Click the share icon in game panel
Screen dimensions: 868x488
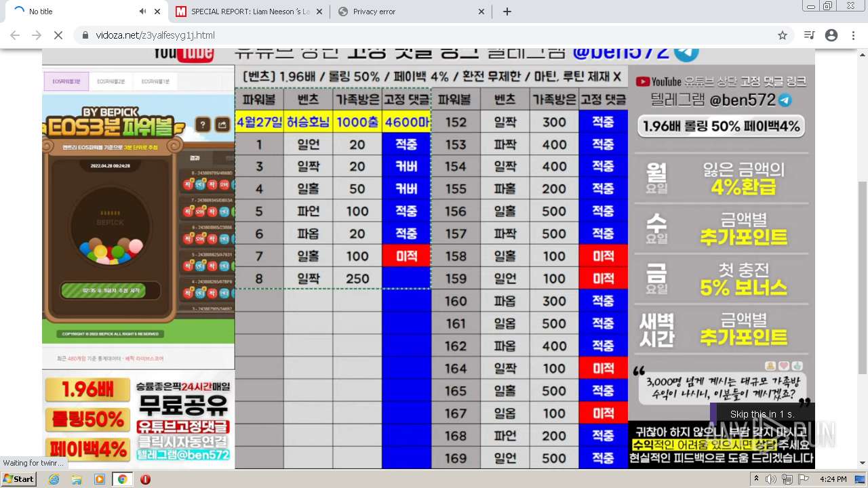pos(222,125)
